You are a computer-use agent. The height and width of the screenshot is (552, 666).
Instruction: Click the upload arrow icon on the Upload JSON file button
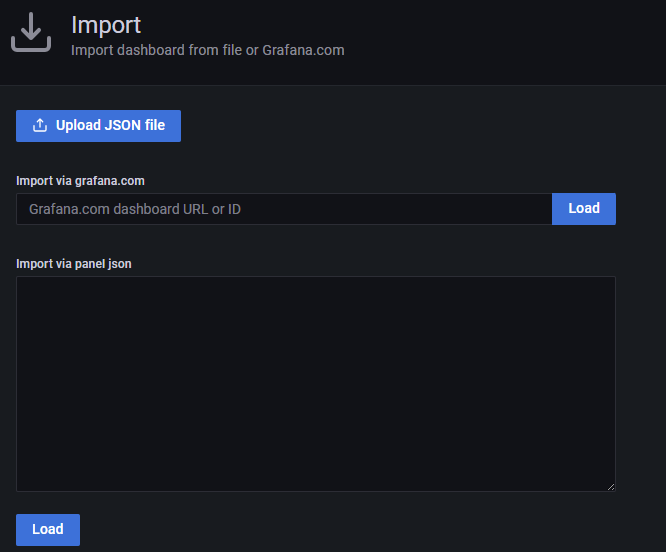40,125
